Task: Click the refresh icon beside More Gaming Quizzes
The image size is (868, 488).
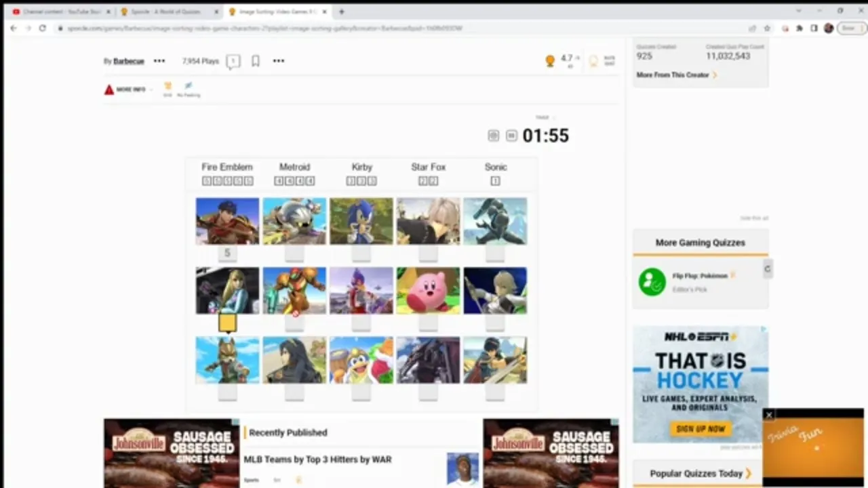Action: [767, 268]
